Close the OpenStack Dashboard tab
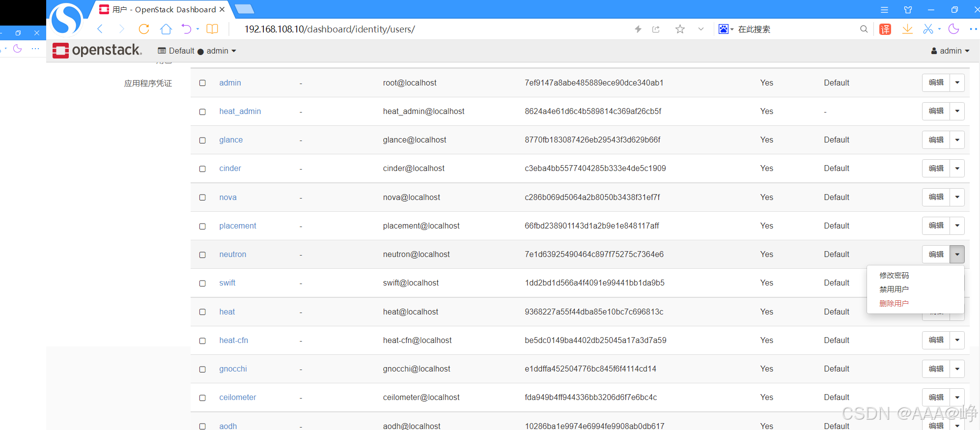 coord(222,9)
